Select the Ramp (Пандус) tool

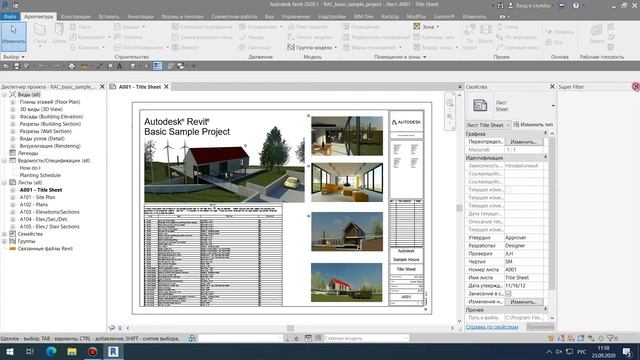point(251,37)
